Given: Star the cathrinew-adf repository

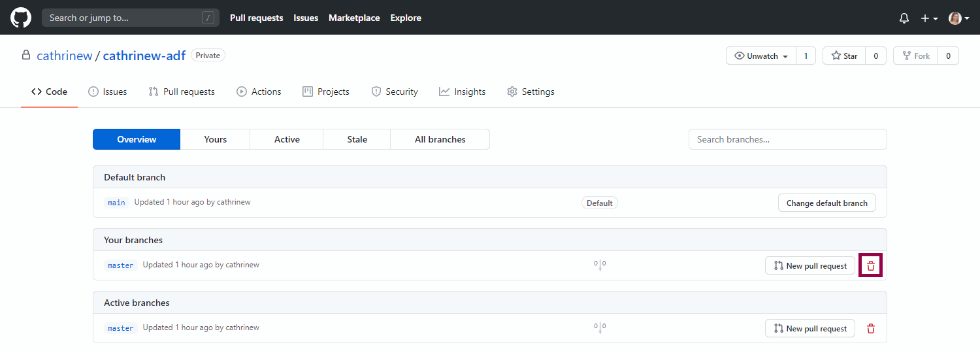Looking at the screenshot, I should [844, 56].
